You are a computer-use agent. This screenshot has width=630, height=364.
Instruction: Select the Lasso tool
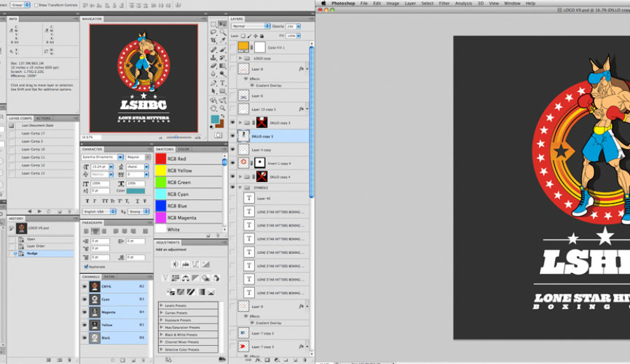pyautogui.click(x=213, y=32)
